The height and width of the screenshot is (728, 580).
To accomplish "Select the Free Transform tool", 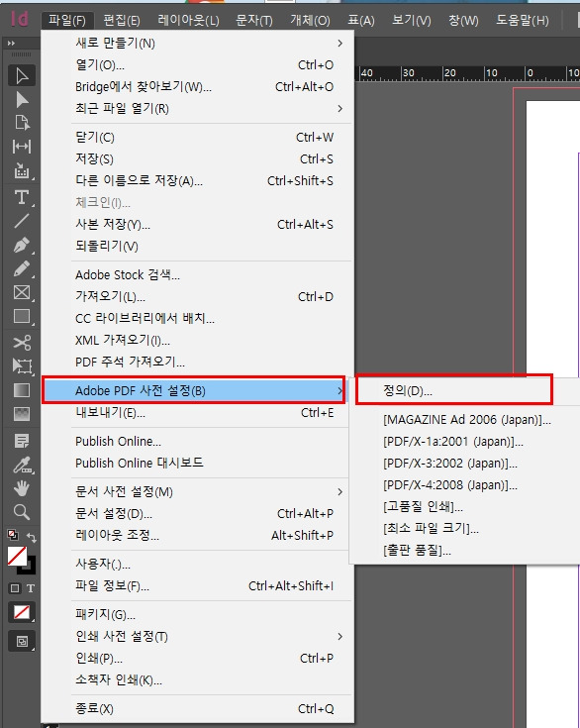I will tap(22, 366).
